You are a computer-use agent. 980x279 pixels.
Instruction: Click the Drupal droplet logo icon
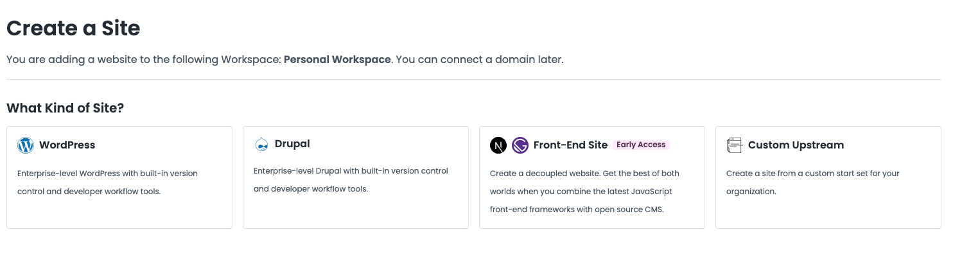tap(261, 145)
